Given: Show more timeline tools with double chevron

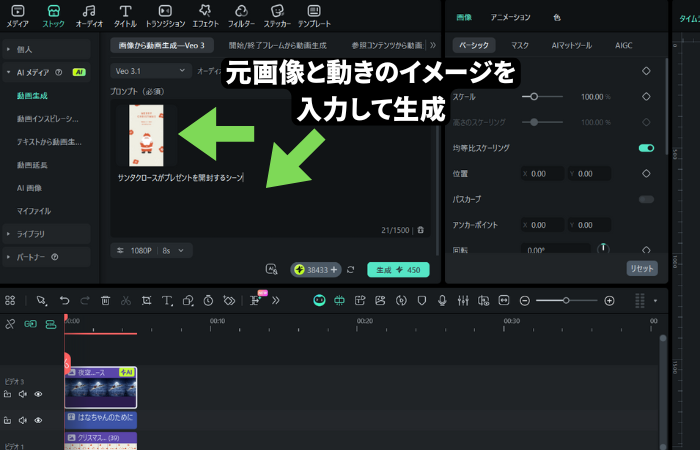Looking at the screenshot, I should tap(275, 300).
